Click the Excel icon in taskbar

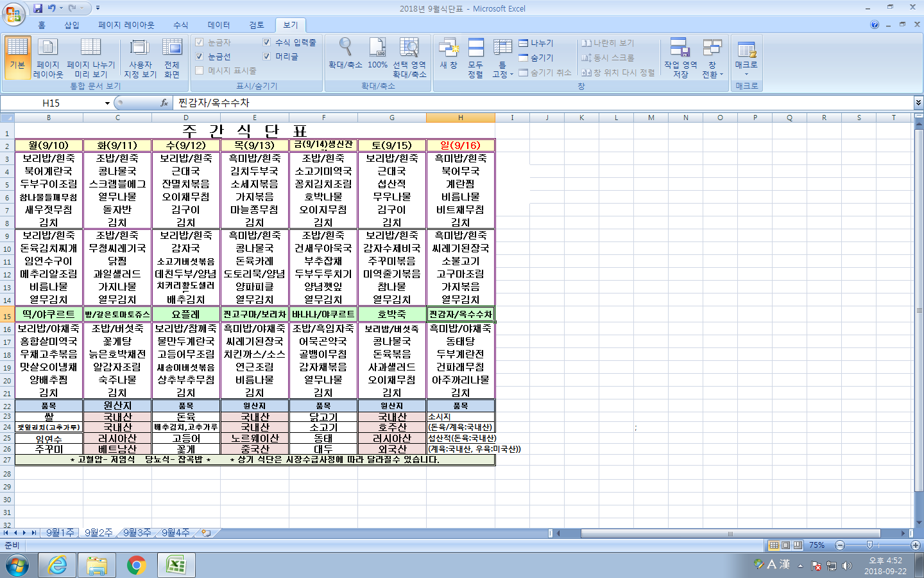(x=176, y=565)
